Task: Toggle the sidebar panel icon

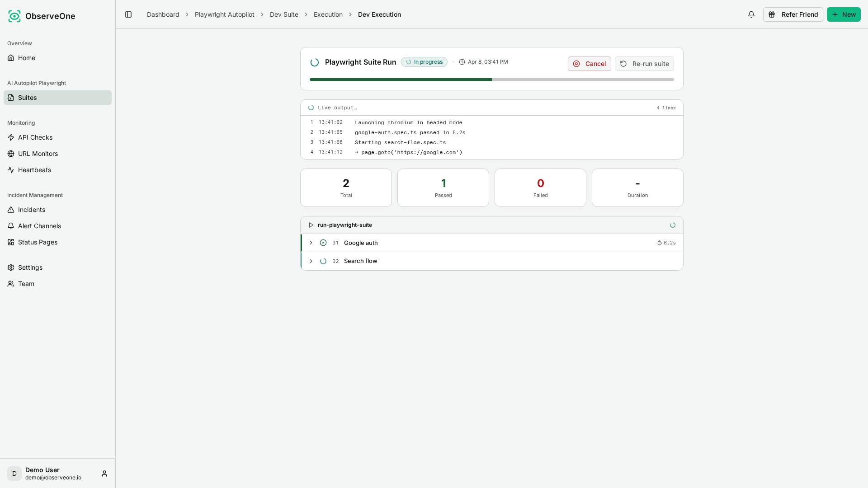Action: (x=128, y=14)
